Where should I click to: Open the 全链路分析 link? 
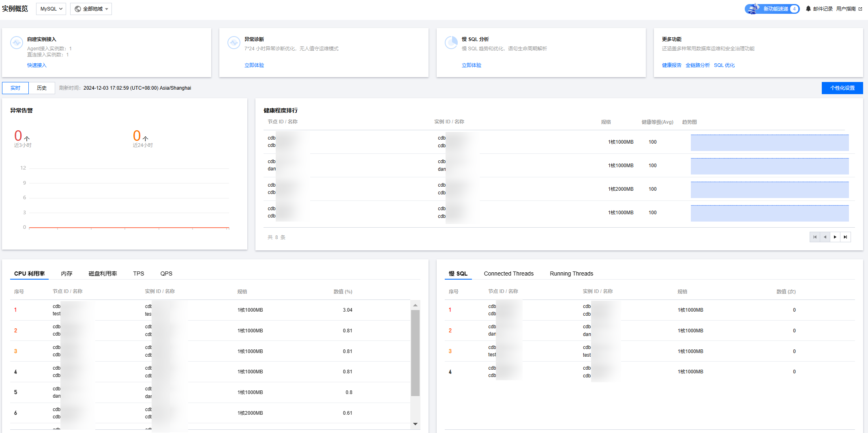click(698, 65)
